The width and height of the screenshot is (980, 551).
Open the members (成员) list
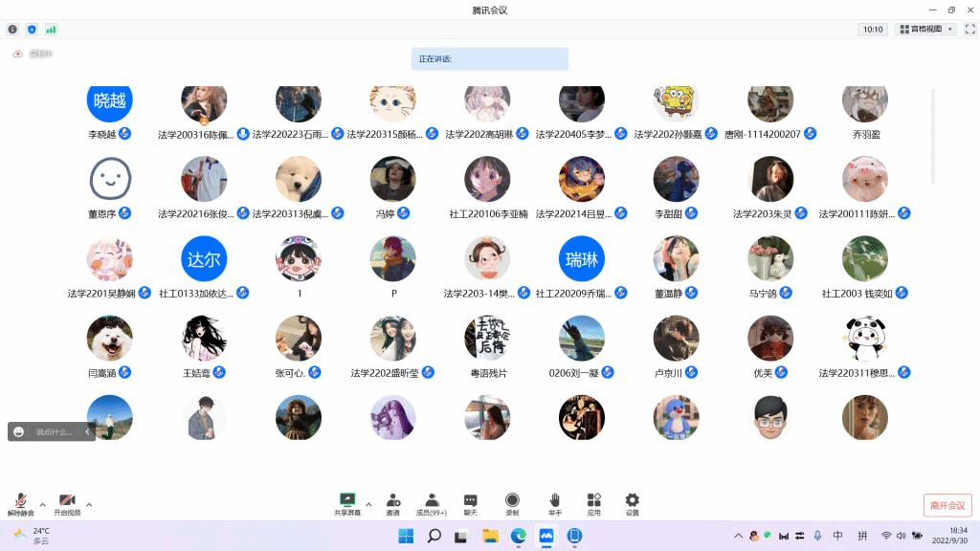[x=433, y=503]
